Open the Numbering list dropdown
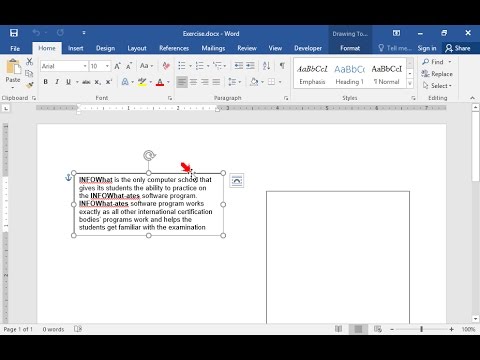Image resolution: width=480 pixels, height=360 pixels. click(x=209, y=66)
